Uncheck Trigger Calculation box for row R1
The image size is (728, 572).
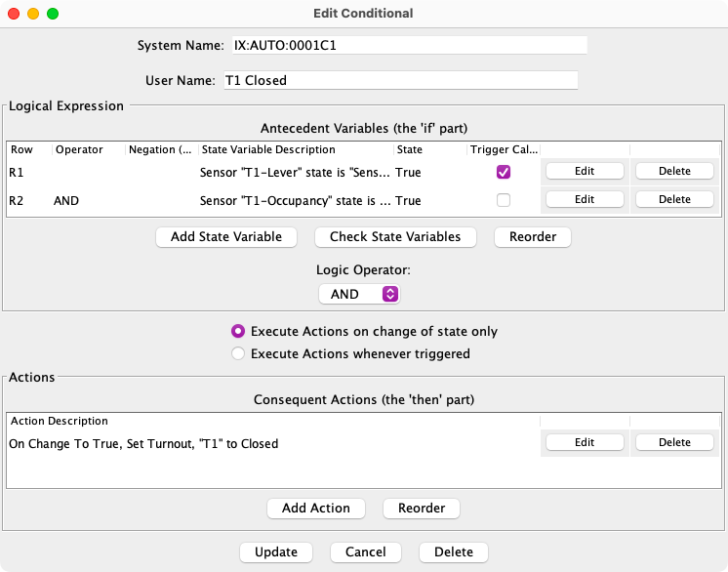[504, 172]
